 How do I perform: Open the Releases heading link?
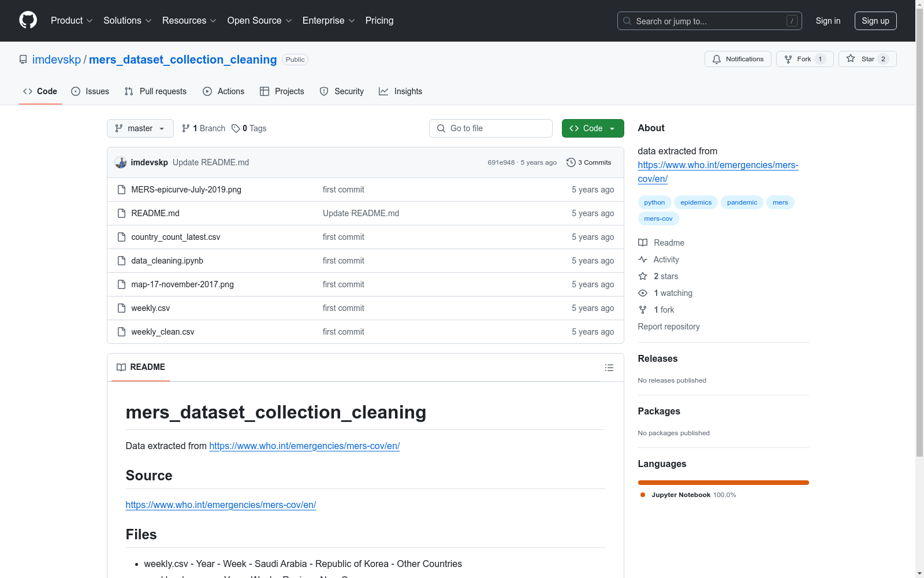click(658, 358)
